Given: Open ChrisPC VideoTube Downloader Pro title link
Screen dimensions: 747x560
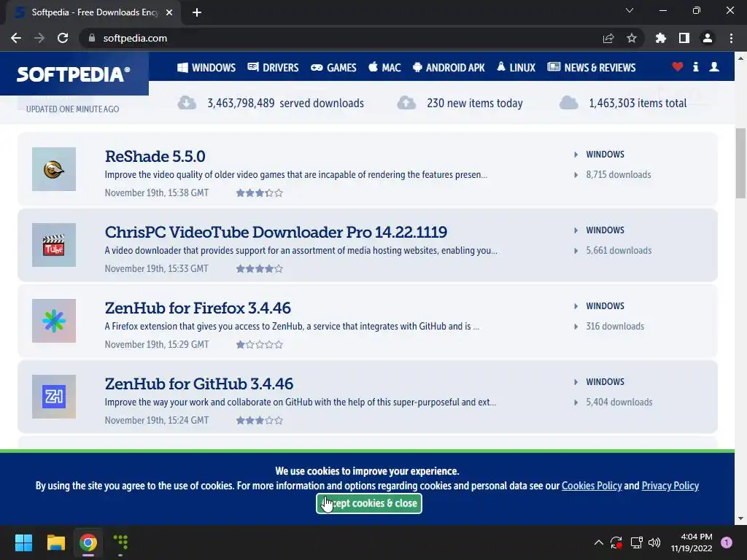Looking at the screenshot, I should click(x=276, y=232).
